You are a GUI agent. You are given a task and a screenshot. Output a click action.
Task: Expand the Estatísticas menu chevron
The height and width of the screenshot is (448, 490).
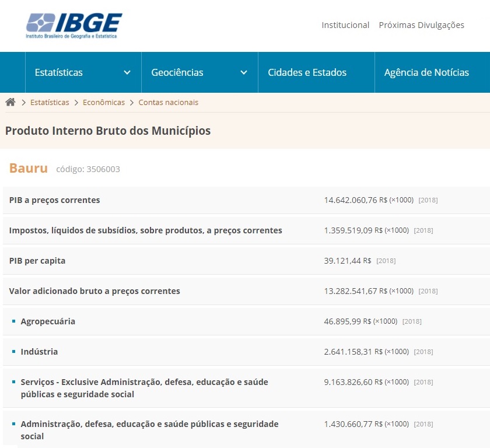coord(127,72)
